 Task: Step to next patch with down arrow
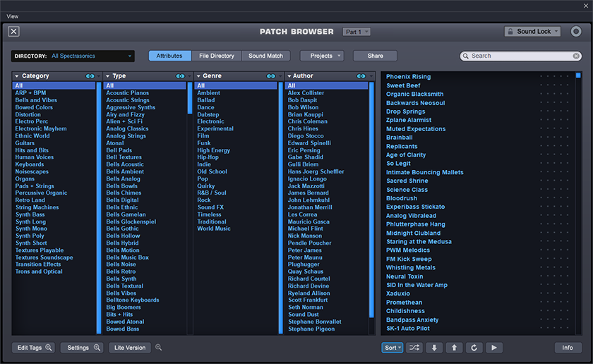434,347
